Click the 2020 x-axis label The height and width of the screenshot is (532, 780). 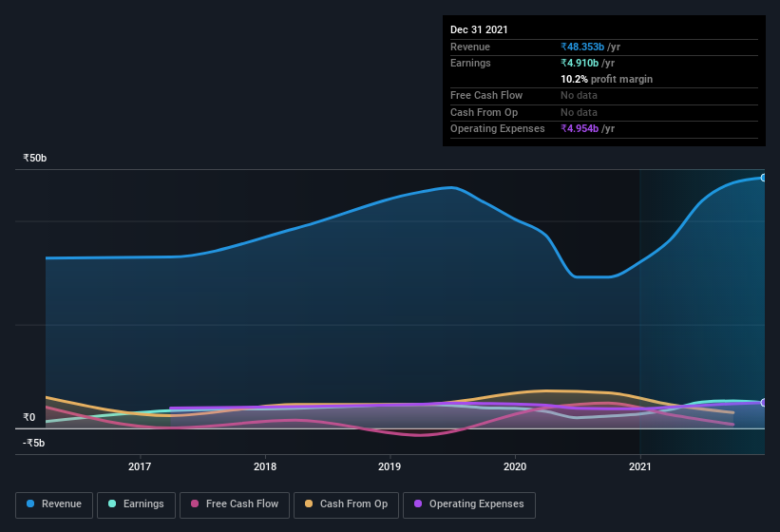tap(515, 466)
